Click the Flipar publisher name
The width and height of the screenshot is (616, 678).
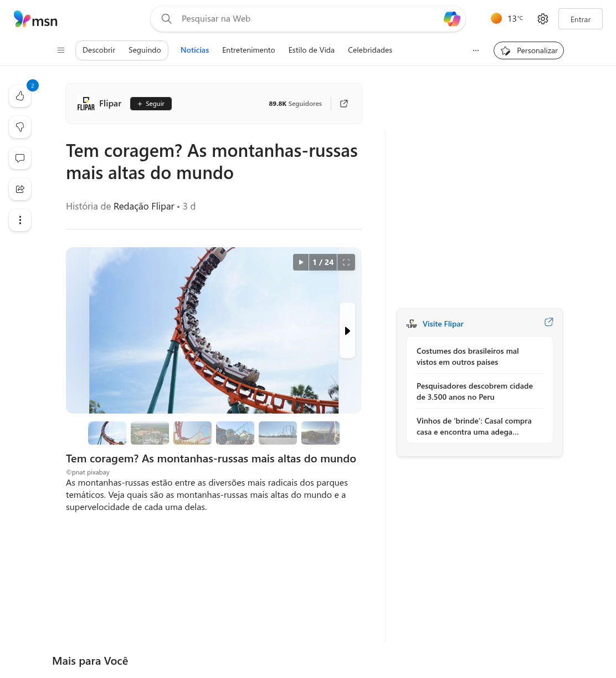click(x=110, y=104)
